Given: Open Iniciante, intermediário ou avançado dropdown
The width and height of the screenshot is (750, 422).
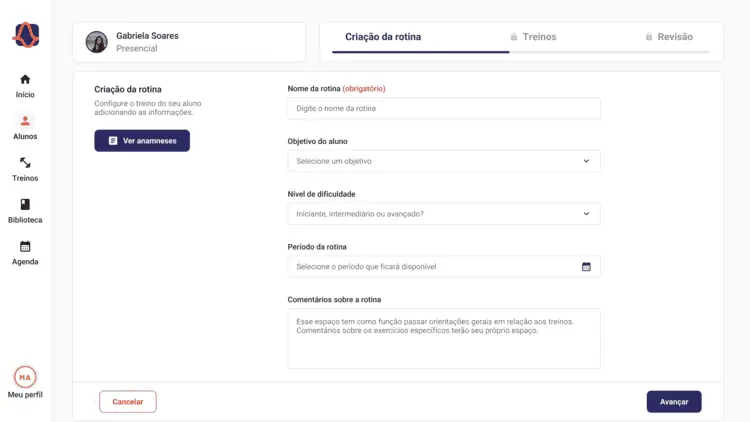Looking at the screenshot, I should pos(444,214).
